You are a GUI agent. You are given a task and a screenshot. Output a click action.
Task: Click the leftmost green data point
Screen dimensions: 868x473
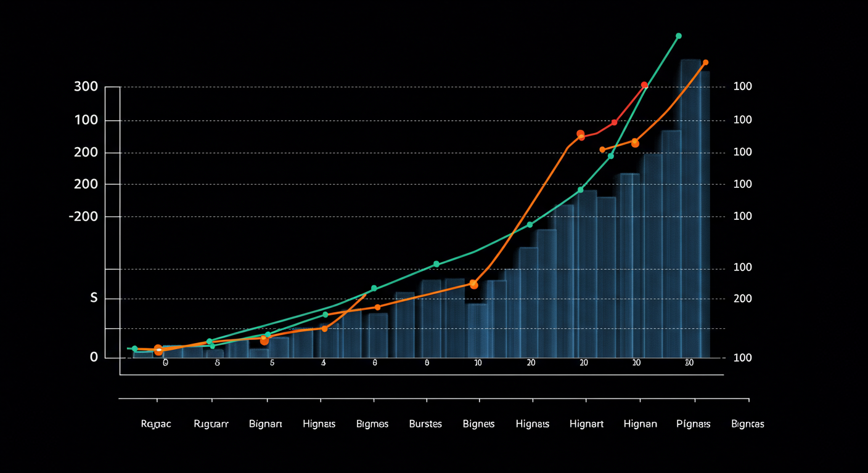coord(135,349)
